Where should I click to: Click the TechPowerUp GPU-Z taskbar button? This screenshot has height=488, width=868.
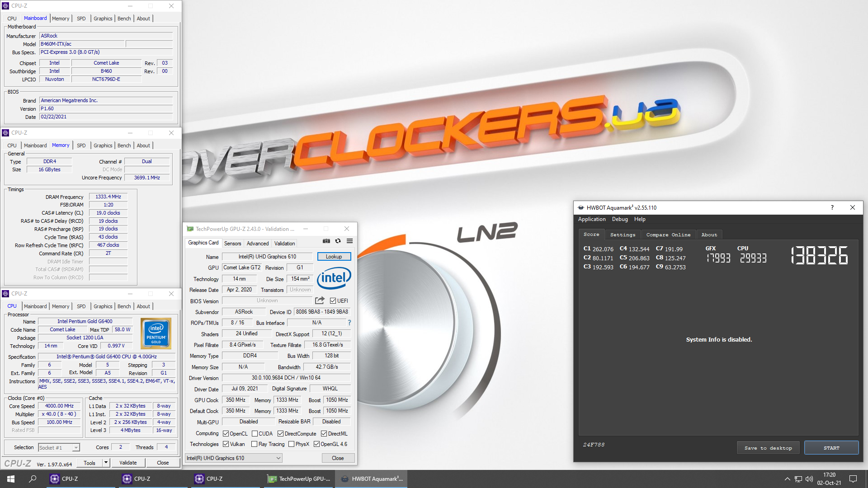[298, 479]
